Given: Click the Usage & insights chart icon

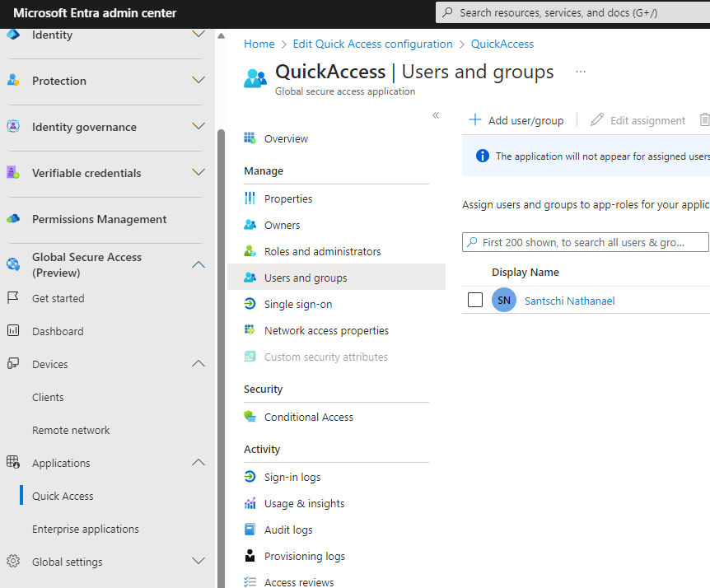Looking at the screenshot, I should tap(250, 502).
